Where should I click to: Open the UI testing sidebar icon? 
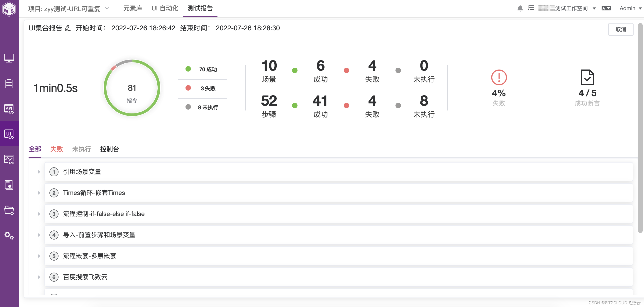[x=9, y=134]
